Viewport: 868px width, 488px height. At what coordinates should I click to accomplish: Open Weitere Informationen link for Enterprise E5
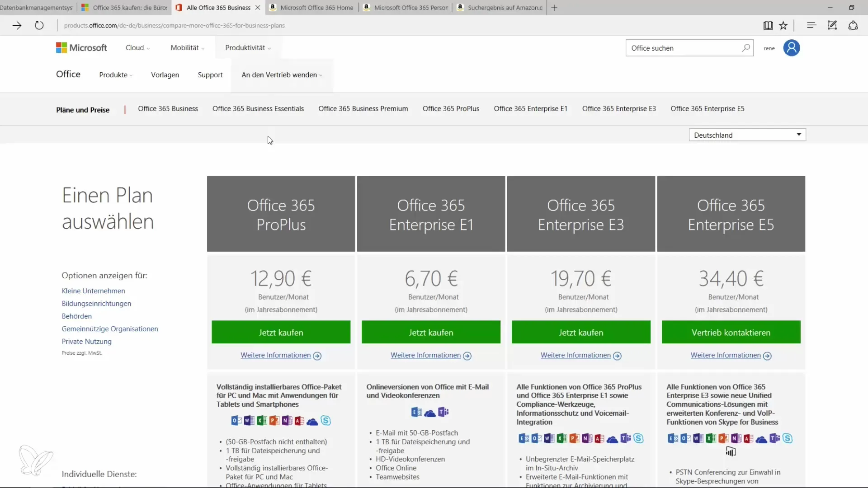tap(726, 356)
